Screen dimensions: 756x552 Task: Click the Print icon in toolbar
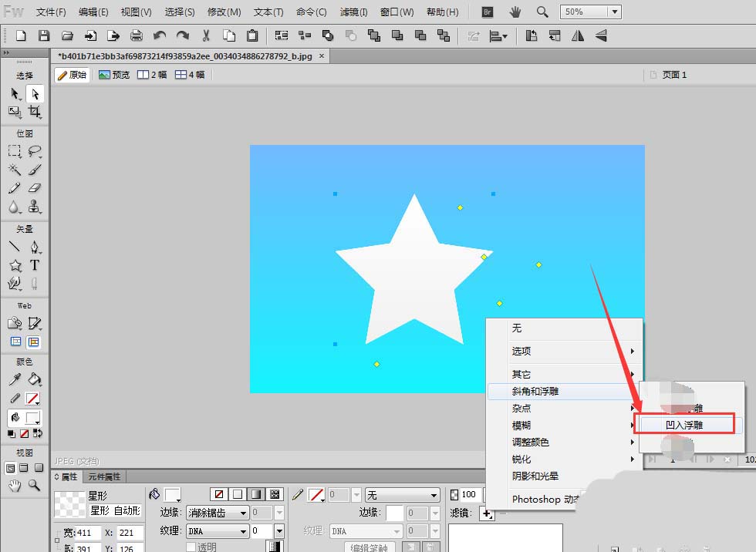[137, 35]
